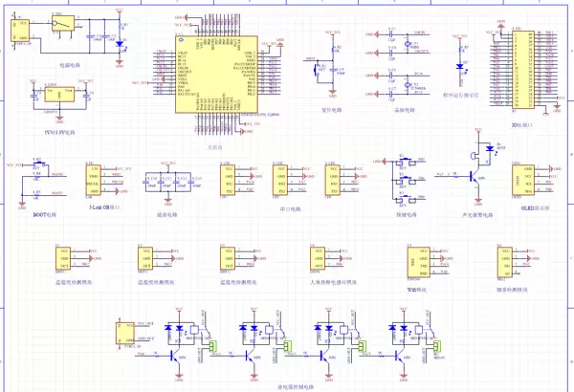Image resolution: width=574 pixels, height=392 pixels.
Task: Click the leftmost relay driver transistor
Action: click(x=174, y=356)
